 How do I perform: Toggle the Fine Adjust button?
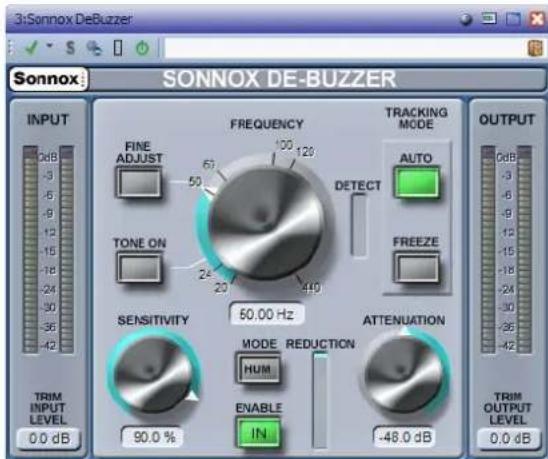point(139,182)
